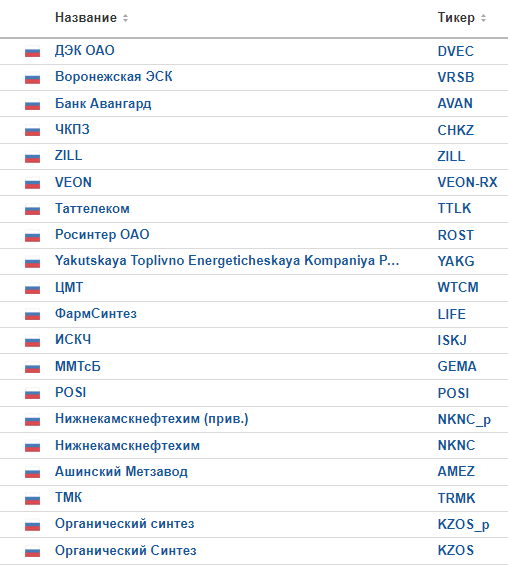The height and width of the screenshot is (565, 508).
Task: Open the ММТсБ company link
Action: point(77,366)
